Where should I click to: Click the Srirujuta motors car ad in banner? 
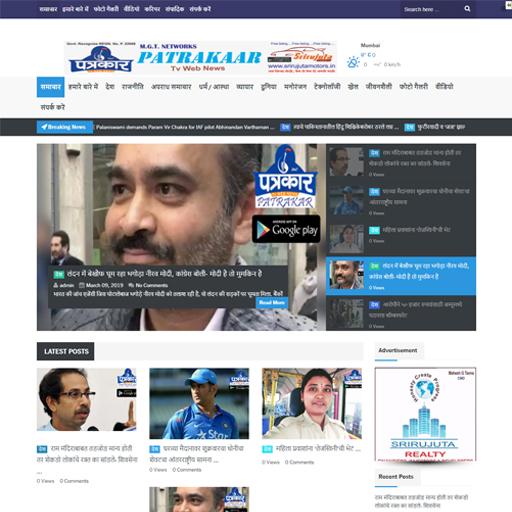tap(302, 58)
